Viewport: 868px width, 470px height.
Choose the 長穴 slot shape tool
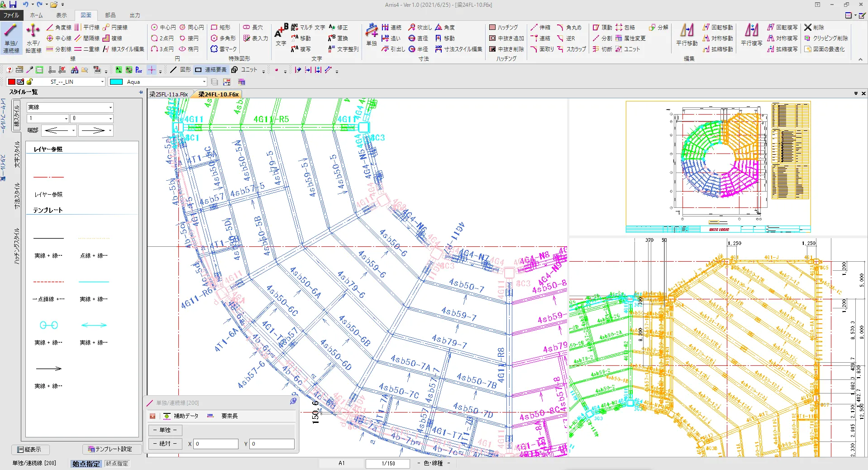point(253,28)
